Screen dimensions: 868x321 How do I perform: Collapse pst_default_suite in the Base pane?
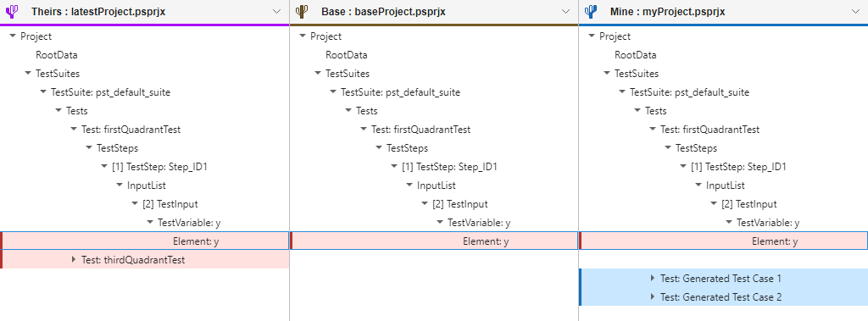[x=333, y=91]
